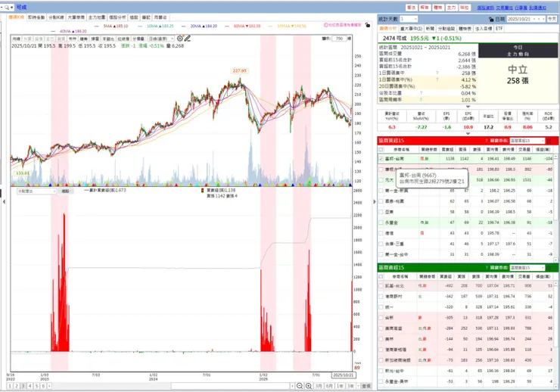The height and width of the screenshot is (392, 560).
Task: Click the 2025/10/21 date marker on axis
Action: click(x=344, y=375)
